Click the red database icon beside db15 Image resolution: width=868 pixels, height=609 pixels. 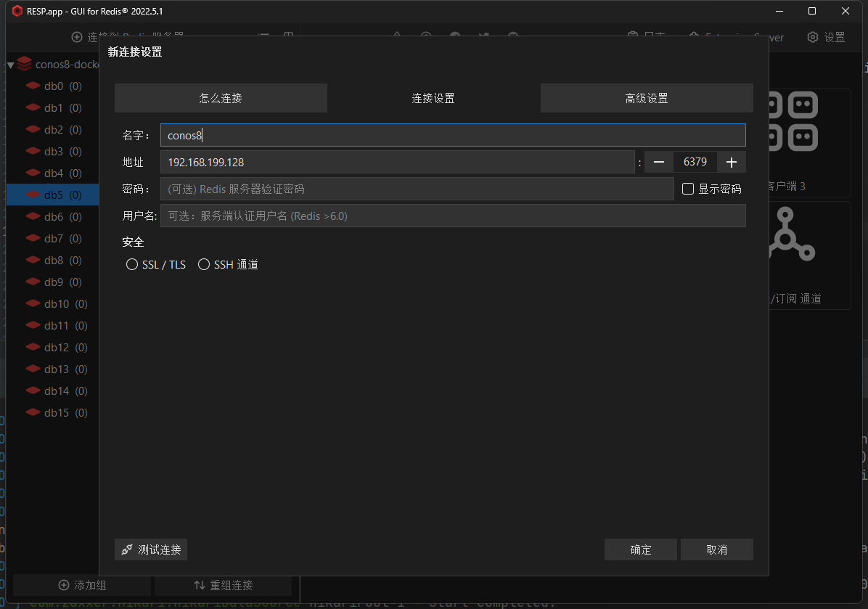click(x=33, y=412)
